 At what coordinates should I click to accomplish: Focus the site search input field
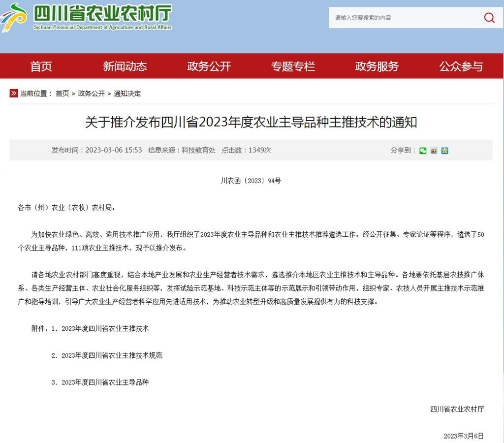(x=404, y=18)
